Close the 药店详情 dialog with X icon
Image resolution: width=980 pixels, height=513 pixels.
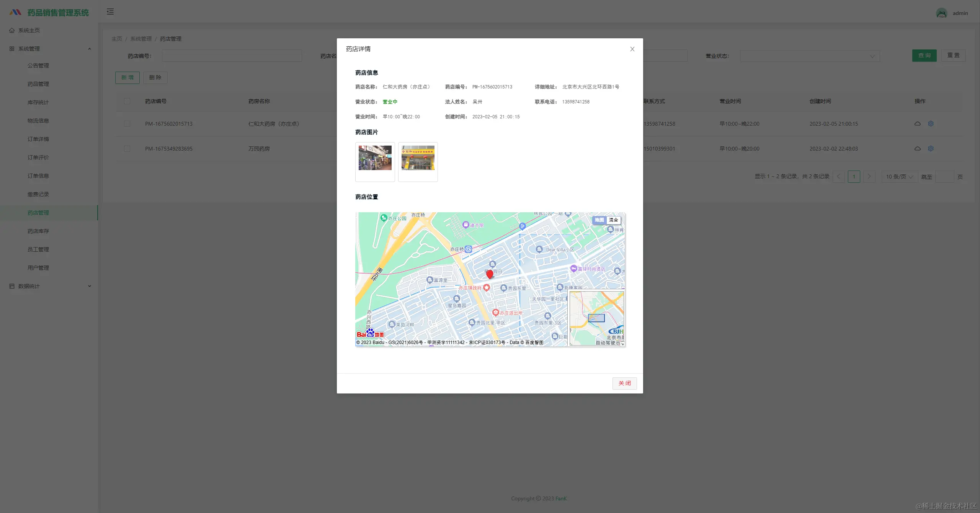click(x=632, y=49)
